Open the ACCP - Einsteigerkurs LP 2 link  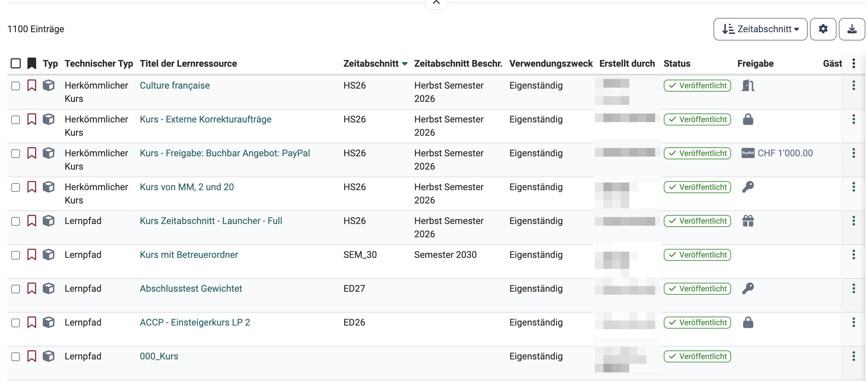point(195,322)
